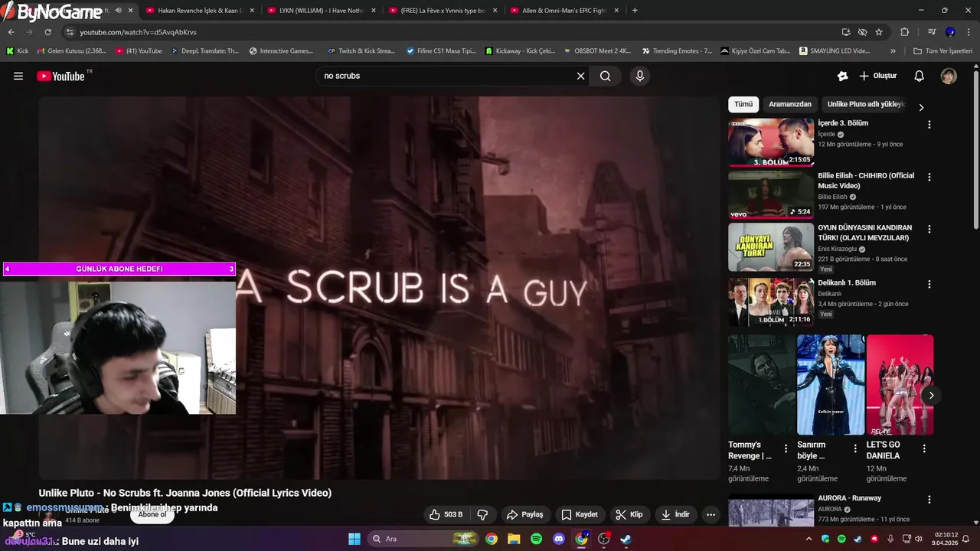Click the magnifier search button
The width and height of the screenshot is (980, 551).
pos(606,76)
